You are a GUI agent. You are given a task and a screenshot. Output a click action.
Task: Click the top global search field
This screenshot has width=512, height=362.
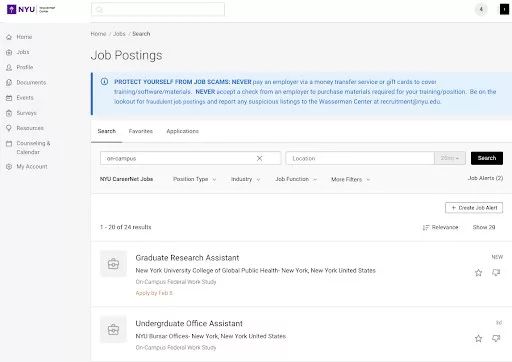[x=158, y=9]
